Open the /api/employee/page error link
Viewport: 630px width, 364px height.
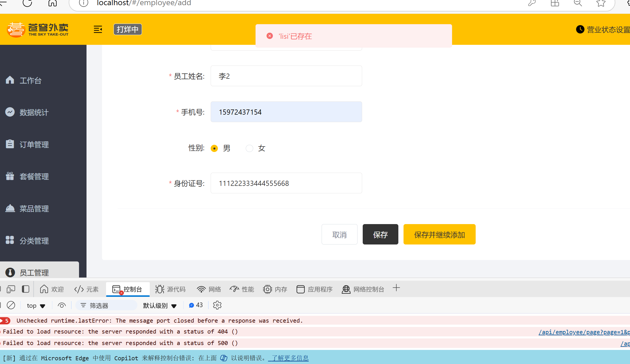click(583, 332)
